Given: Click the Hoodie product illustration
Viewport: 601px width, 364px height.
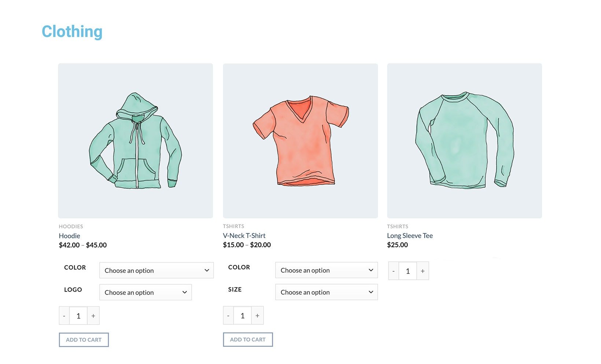Looking at the screenshot, I should pos(135,140).
